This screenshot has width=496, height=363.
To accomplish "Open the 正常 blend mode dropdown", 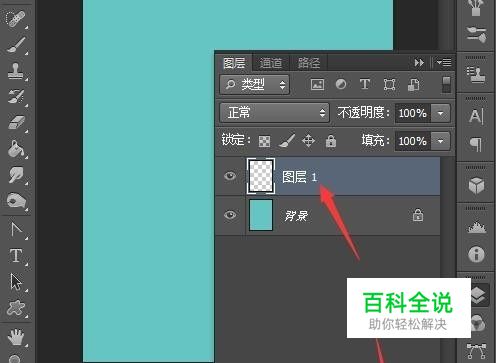I will click(274, 113).
